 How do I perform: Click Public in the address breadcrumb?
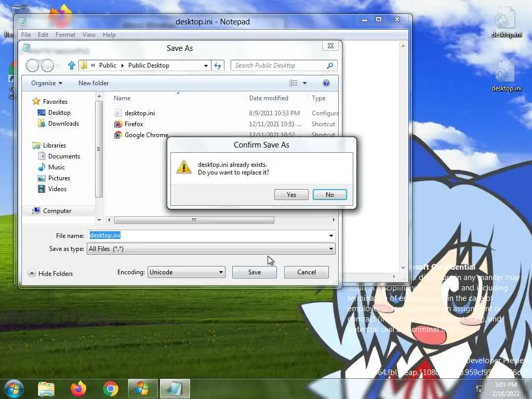[108, 65]
